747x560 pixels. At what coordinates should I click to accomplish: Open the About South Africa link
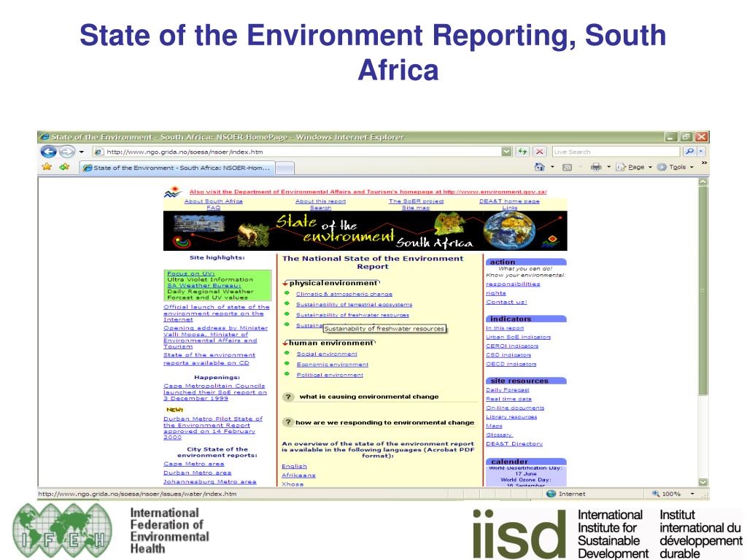click(214, 201)
